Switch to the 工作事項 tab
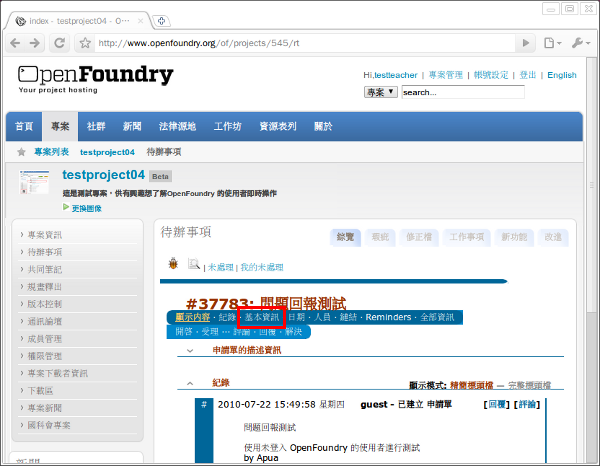Viewport: 600px width, 466px height. (x=466, y=237)
